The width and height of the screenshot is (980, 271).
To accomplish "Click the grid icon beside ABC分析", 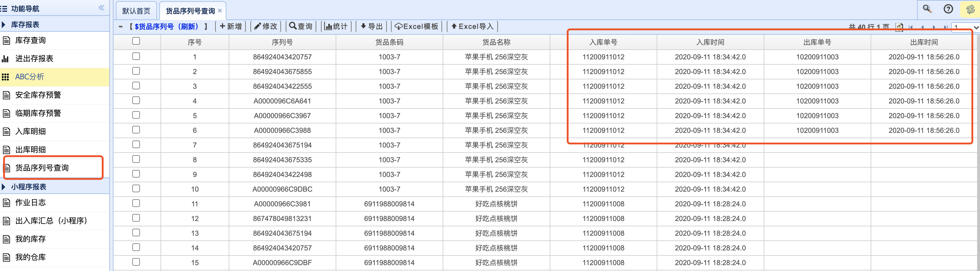I will (5, 77).
